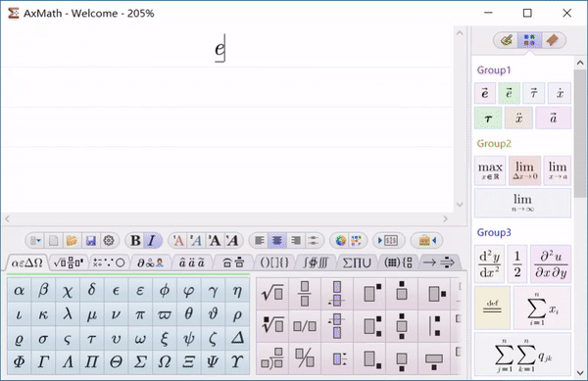Insert square root template

[x=272, y=293]
